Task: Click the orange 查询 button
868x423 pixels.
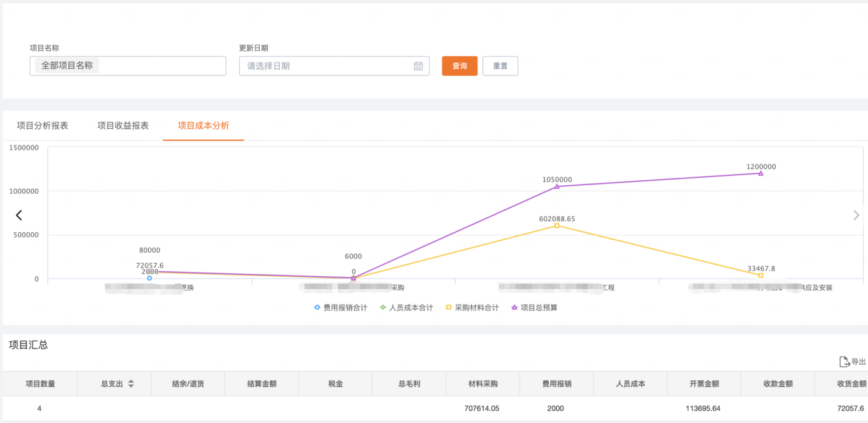Action: 459,66
